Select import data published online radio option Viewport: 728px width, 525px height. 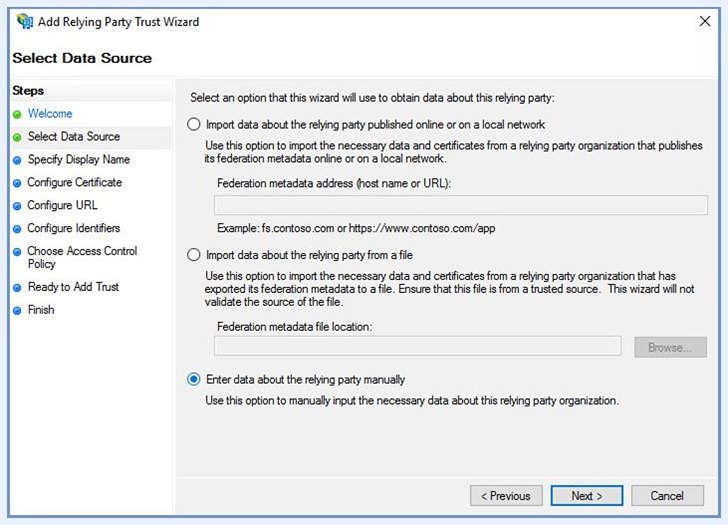[x=194, y=125]
